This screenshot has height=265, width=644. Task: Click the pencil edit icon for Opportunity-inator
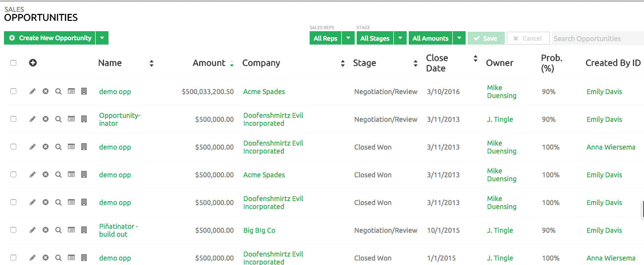coord(33,119)
